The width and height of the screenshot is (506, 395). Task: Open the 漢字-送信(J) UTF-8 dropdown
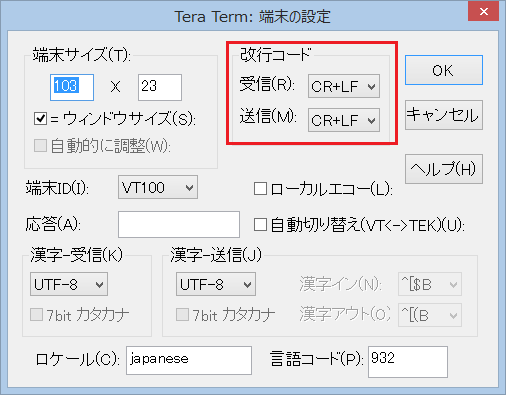[216, 284]
